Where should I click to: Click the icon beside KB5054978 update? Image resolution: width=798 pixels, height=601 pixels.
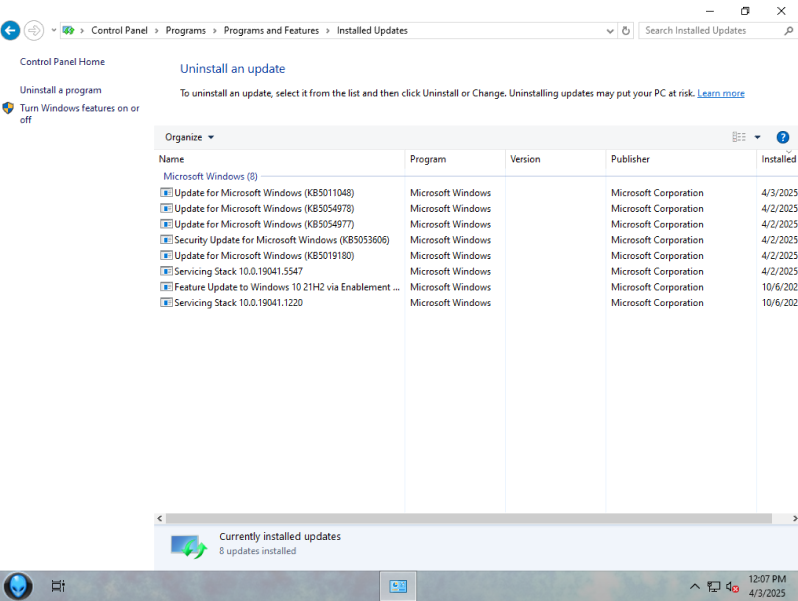pyautogui.click(x=166, y=209)
